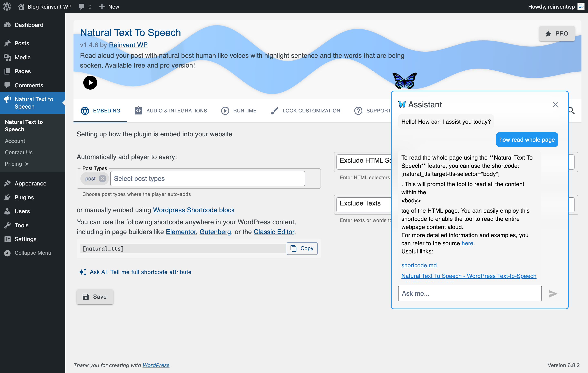The image size is (588, 373).
Task: Play the plugin description audio
Action: (90, 83)
